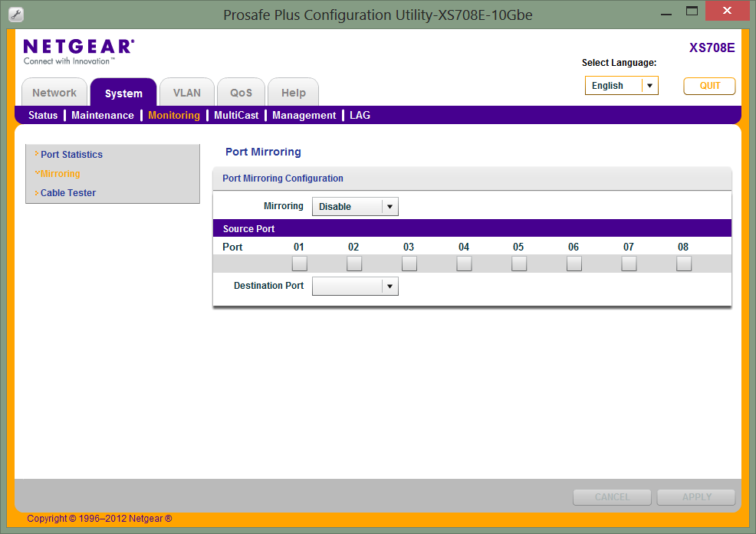Image resolution: width=756 pixels, height=534 pixels.
Task: Open Cable Tester in sidebar
Action: pyautogui.click(x=68, y=193)
